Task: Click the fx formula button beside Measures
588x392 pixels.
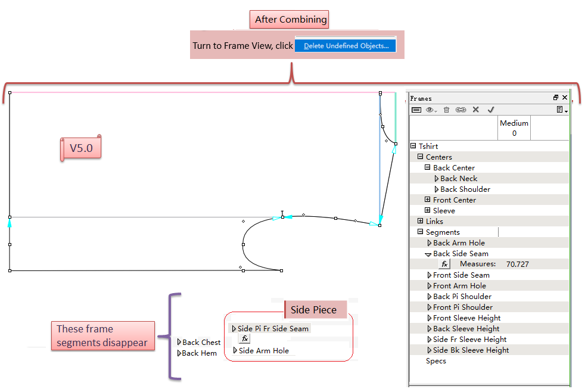Action: [x=444, y=264]
